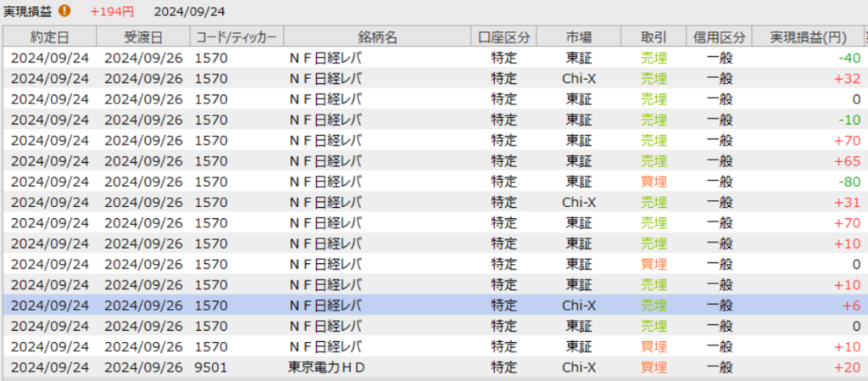This screenshot has width=868, height=381.
Task: Click the 銘柄名 column header
Action: coord(377,37)
